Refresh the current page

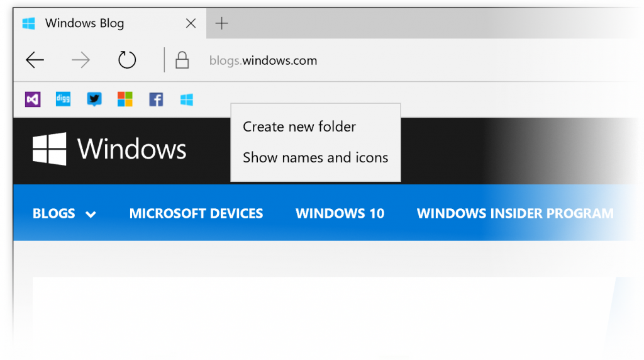point(127,60)
